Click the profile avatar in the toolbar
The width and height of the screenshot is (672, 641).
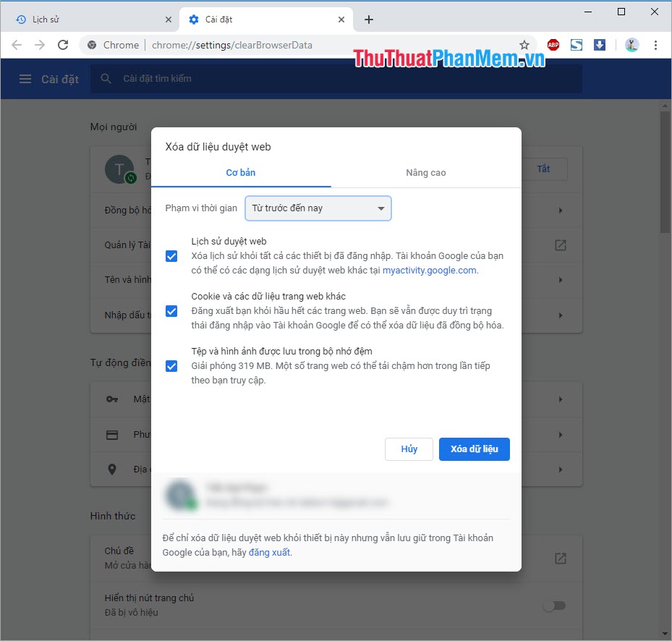pos(631,44)
